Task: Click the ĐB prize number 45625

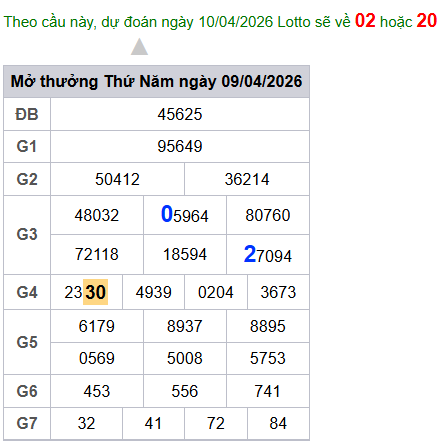Action: [x=180, y=114]
